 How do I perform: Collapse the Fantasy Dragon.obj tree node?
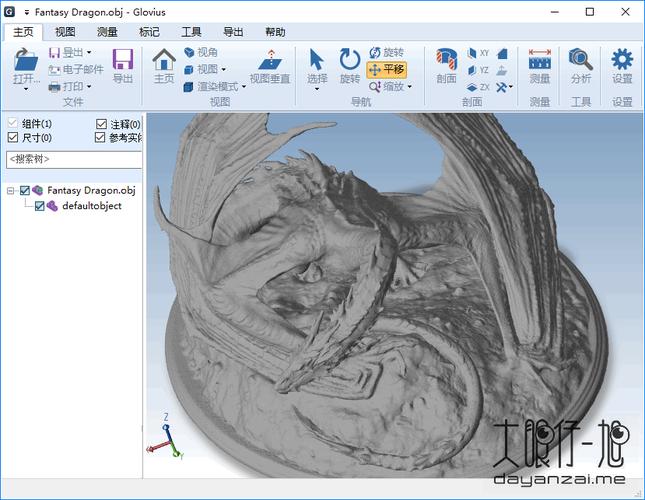pos(11,191)
